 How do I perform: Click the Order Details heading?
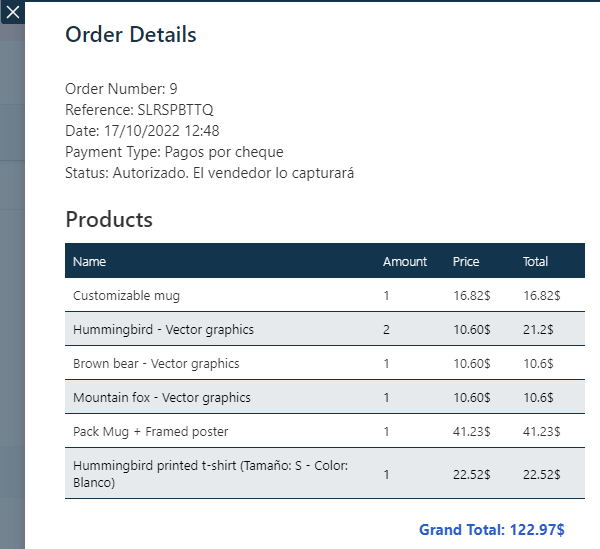130,35
